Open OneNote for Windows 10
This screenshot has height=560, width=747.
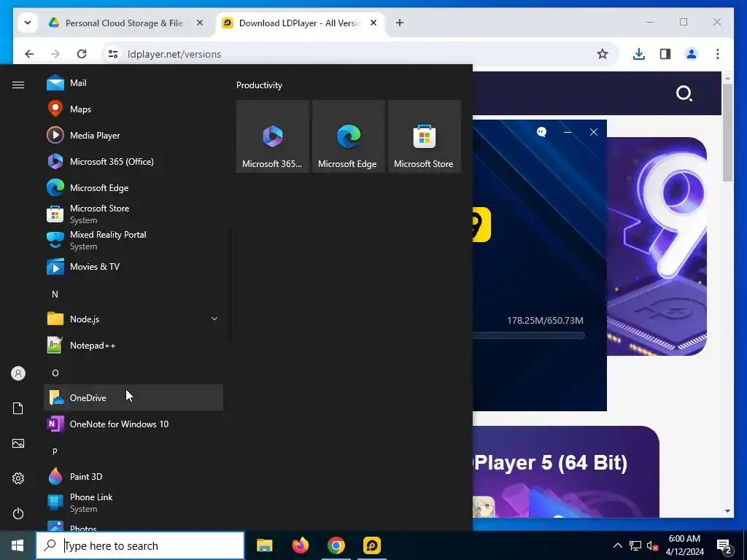click(x=133, y=424)
